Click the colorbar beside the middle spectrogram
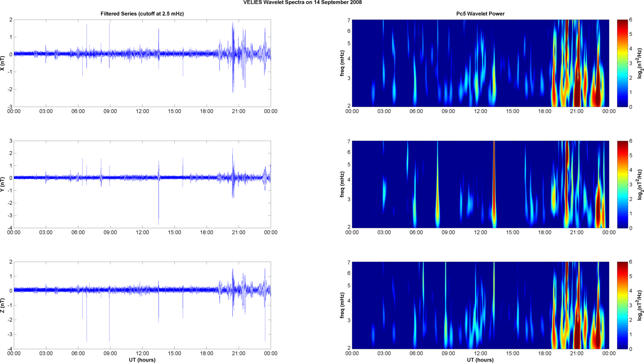This screenshot has width=644, height=363. click(622, 184)
